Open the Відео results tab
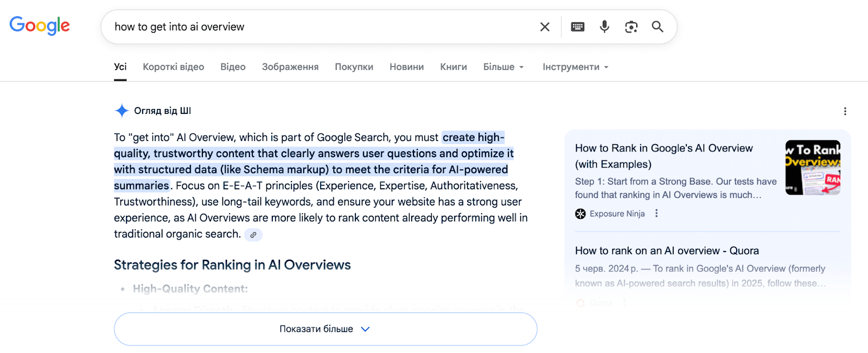The width and height of the screenshot is (868, 353). coord(233,67)
